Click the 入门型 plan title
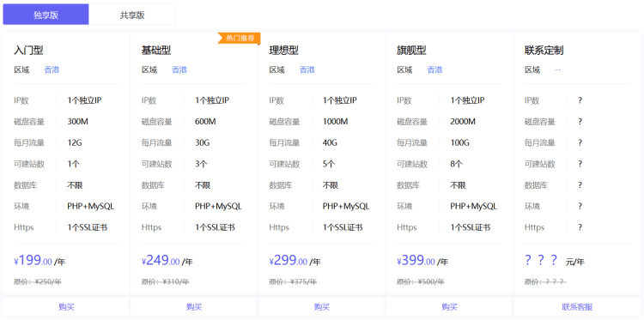 coord(28,51)
